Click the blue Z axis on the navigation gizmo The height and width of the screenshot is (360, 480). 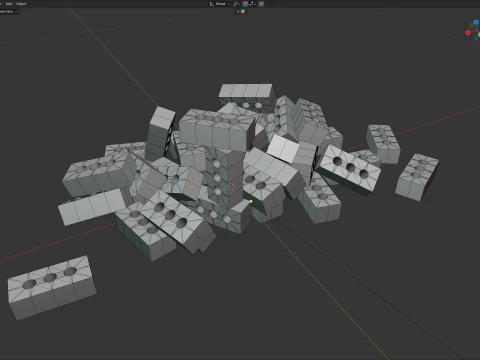coord(476,22)
